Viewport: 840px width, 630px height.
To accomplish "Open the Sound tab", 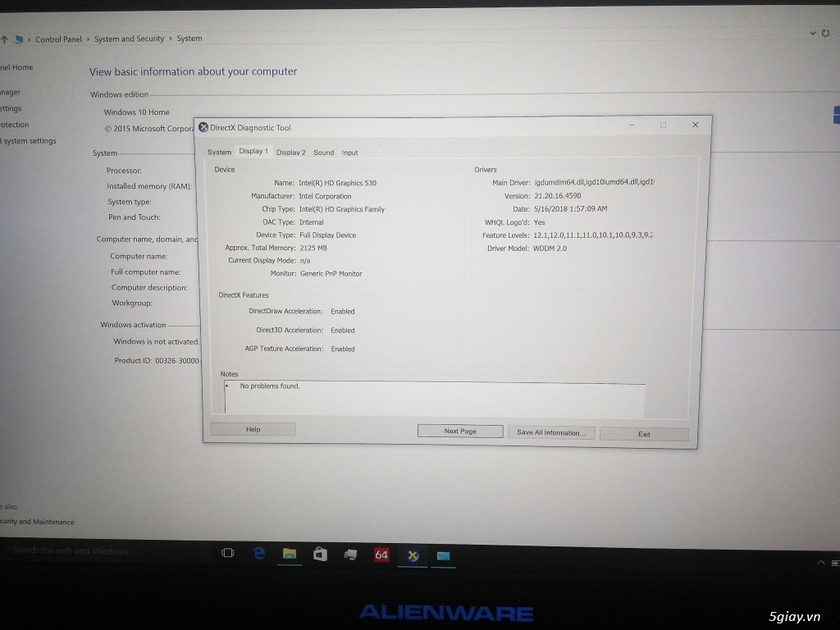I will coord(323,152).
